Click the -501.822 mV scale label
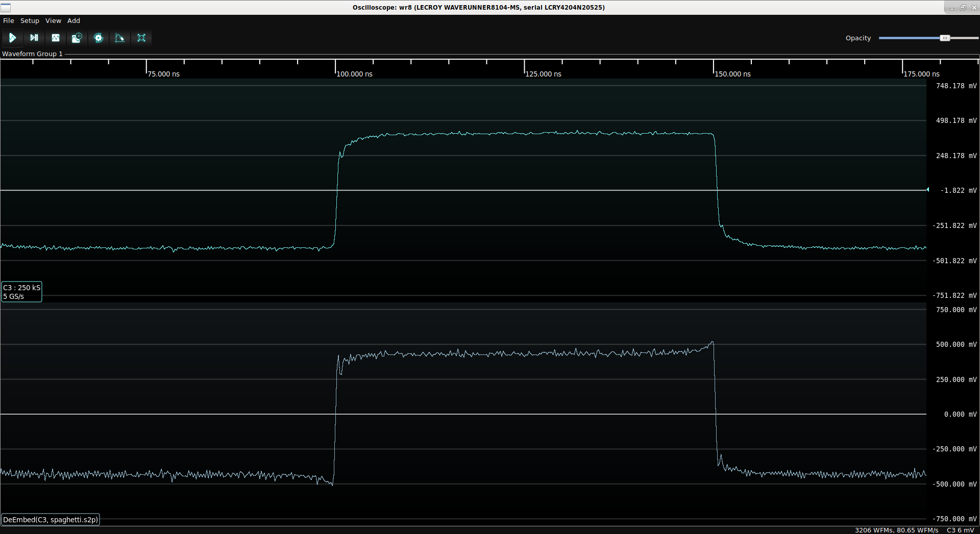This screenshot has height=534, width=980. pyautogui.click(x=954, y=261)
